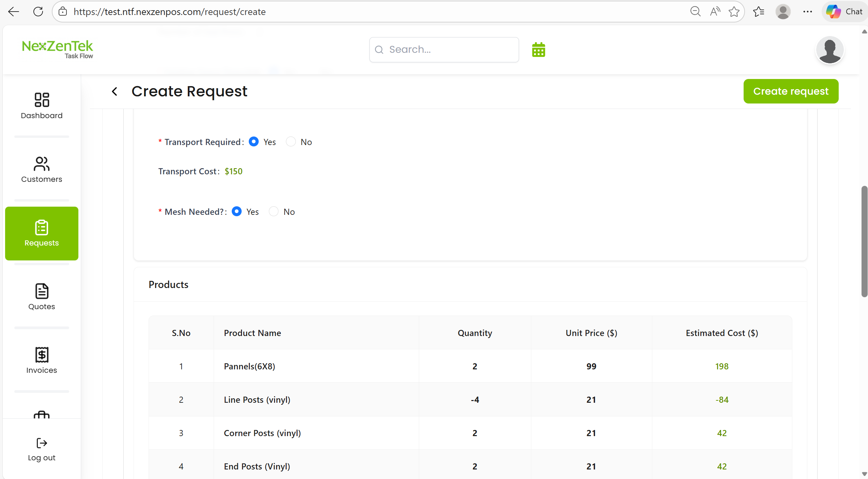The width and height of the screenshot is (868, 479).
Task: Select No for Mesh Needed
Action: (x=274, y=211)
